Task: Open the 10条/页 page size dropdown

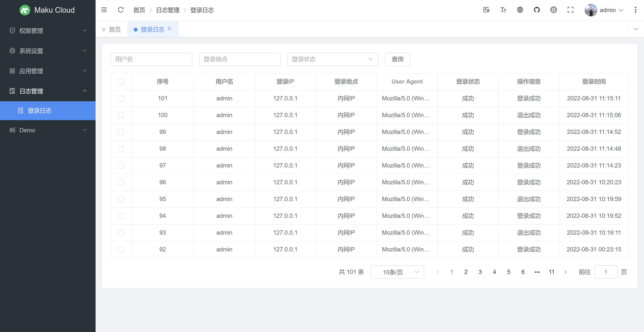Action: coord(397,272)
